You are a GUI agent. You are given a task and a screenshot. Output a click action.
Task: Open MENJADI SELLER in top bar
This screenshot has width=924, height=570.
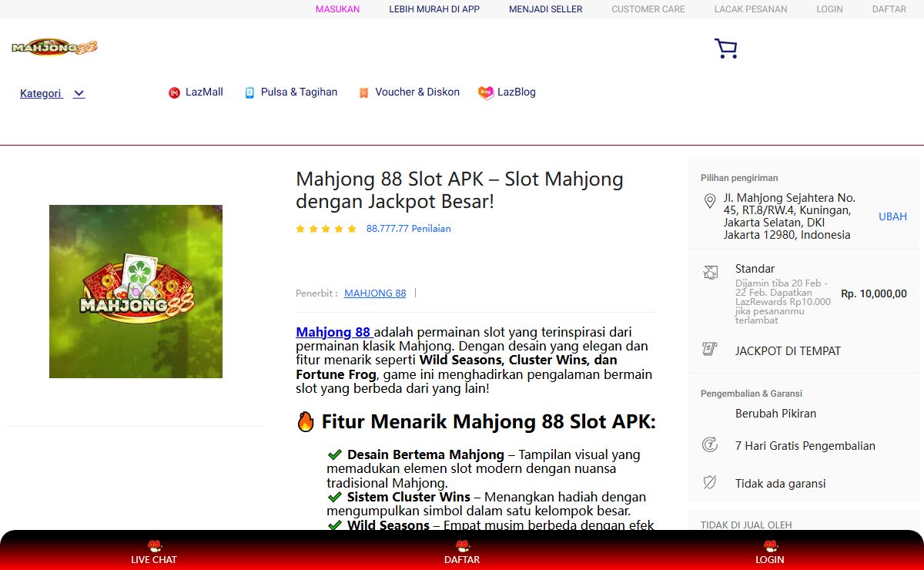coord(546,9)
